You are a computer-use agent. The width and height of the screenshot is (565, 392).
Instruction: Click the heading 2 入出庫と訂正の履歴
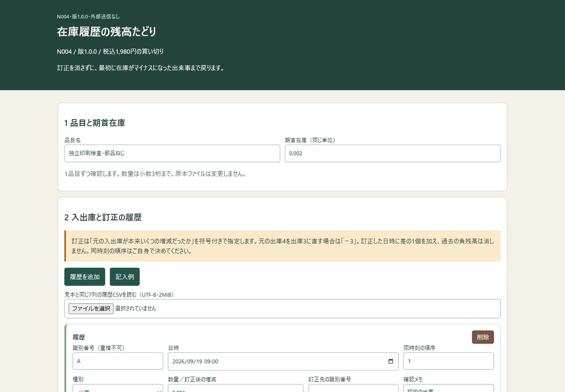pos(103,217)
